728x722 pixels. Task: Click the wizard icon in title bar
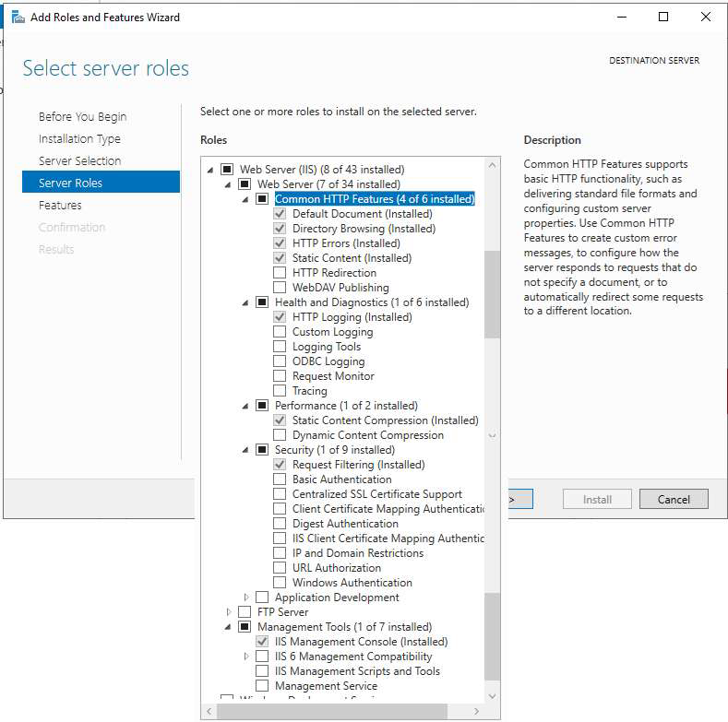coord(18,17)
